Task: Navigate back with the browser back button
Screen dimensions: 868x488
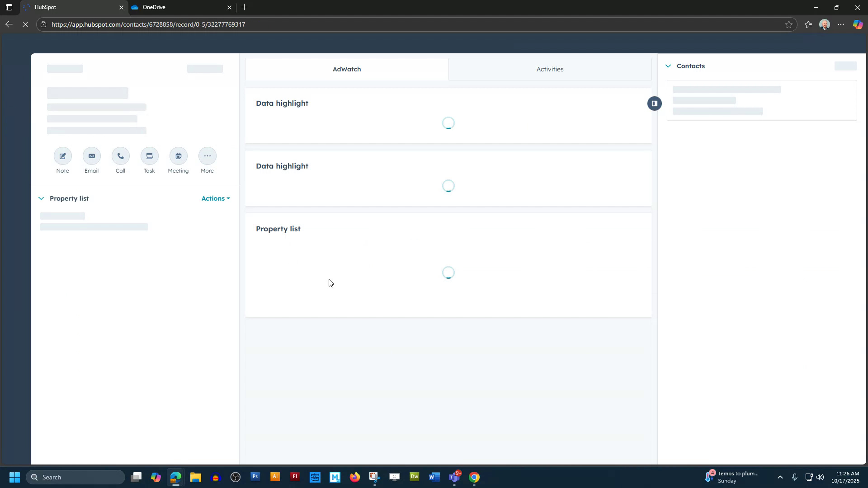Action: pos(9,24)
